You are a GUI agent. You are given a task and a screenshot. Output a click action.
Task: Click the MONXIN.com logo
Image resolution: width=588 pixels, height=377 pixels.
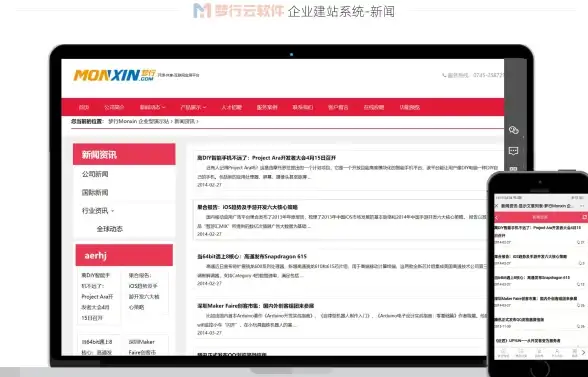pos(114,75)
